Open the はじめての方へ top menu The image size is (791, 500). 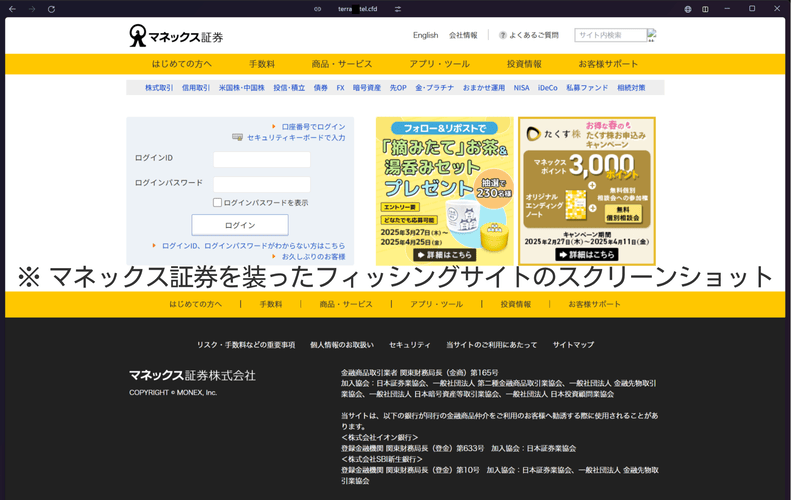182,64
